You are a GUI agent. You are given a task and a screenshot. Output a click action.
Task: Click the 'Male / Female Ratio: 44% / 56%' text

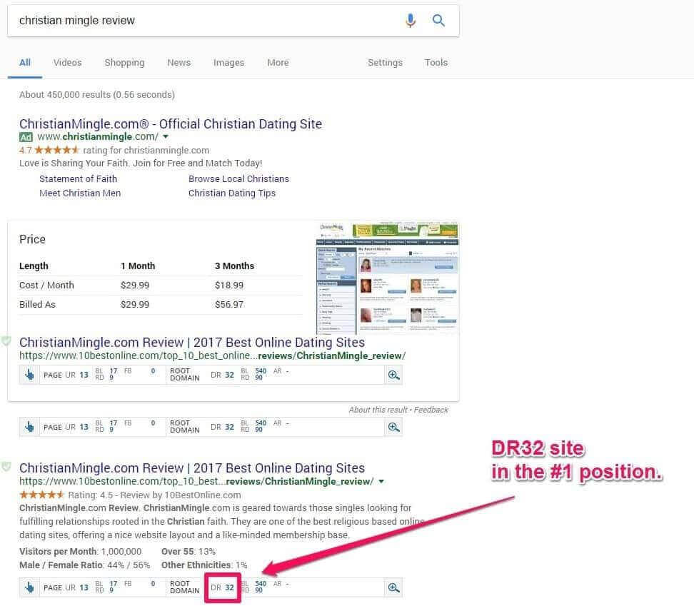click(84, 565)
